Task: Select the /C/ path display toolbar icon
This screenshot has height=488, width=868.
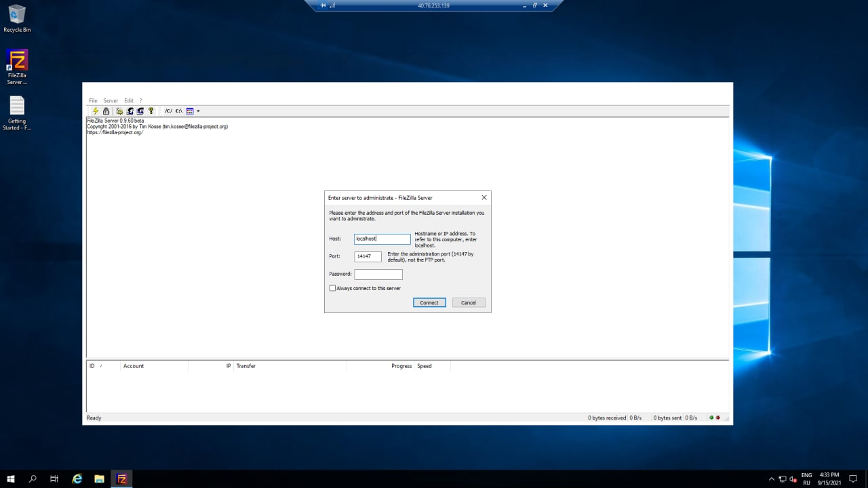Action: [168, 111]
